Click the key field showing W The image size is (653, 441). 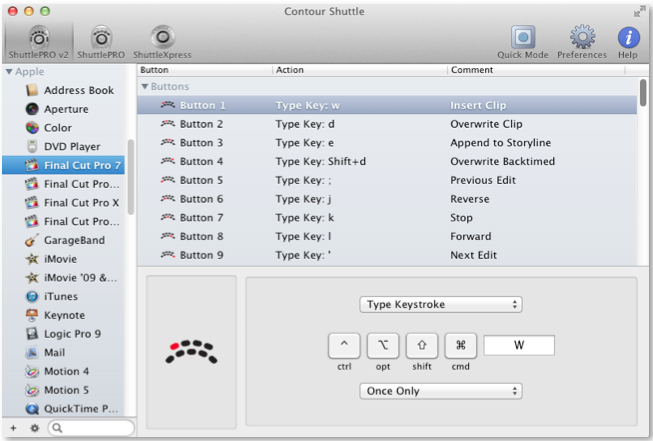click(x=519, y=345)
